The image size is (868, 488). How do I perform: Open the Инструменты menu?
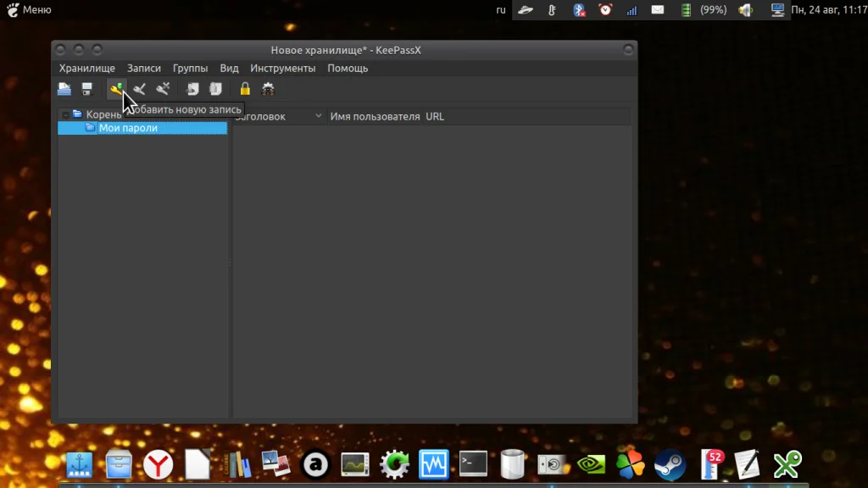point(283,68)
